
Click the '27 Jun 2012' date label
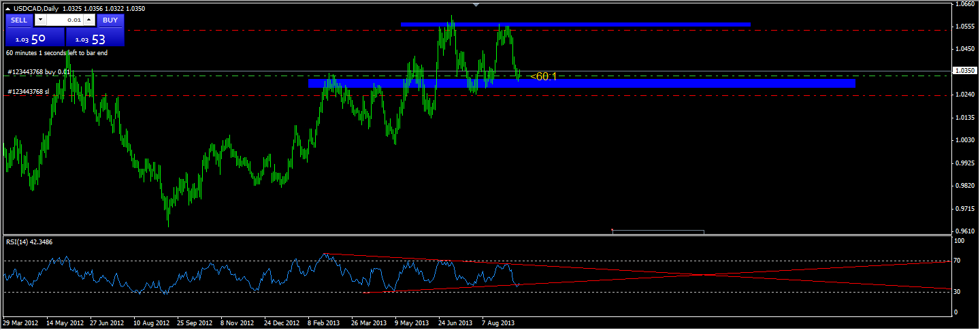[107, 322]
